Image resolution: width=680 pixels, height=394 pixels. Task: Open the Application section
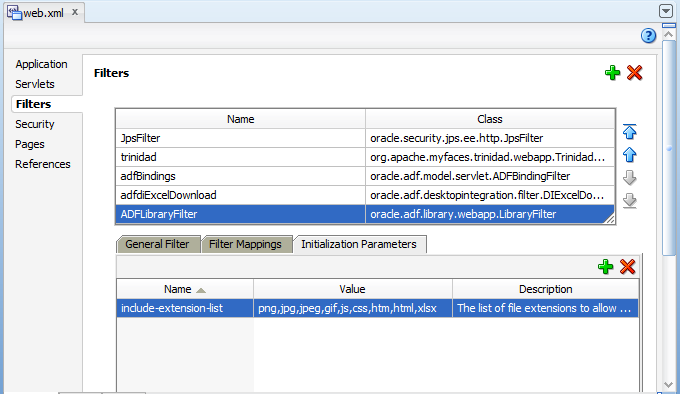click(x=42, y=64)
